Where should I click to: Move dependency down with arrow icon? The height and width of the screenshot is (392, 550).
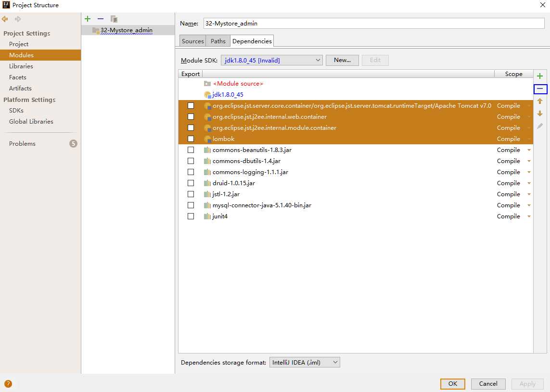pos(540,114)
